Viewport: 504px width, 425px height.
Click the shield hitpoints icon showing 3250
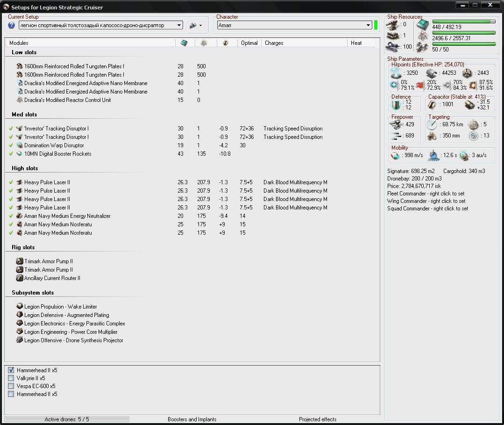(x=396, y=73)
